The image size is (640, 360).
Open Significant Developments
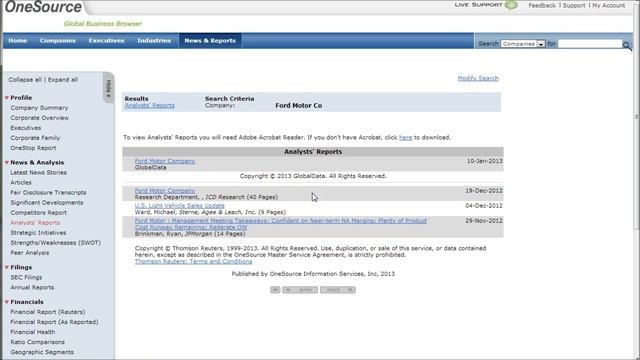pyautogui.click(x=47, y=203)
